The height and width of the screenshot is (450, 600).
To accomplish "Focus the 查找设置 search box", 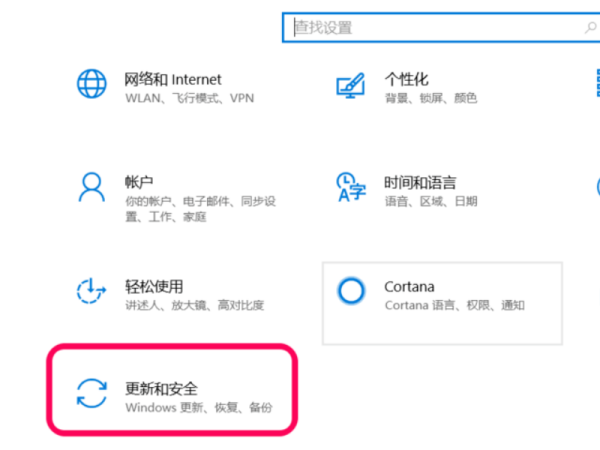I will pos(441,28).
